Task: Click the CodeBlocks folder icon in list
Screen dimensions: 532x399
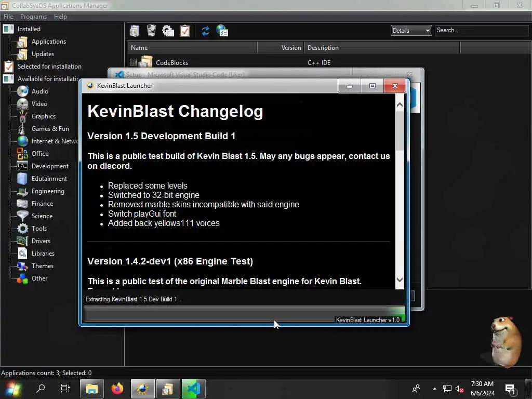Action: pyautogui.click(x=147, y=62)
